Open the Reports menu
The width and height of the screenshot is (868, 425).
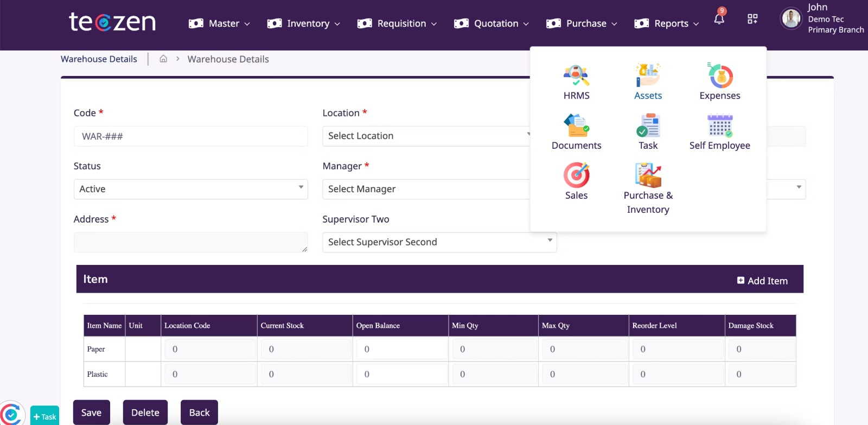(667, 24)
